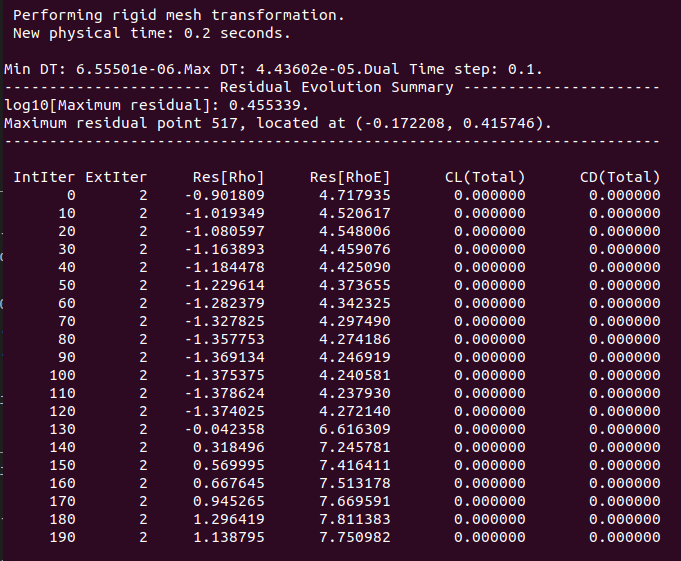Viewport: 681px width, 561px height.
Task: Click the 'Dual Time step: 0.1' text
Action: pyautogui.click(x=453, y=69)
